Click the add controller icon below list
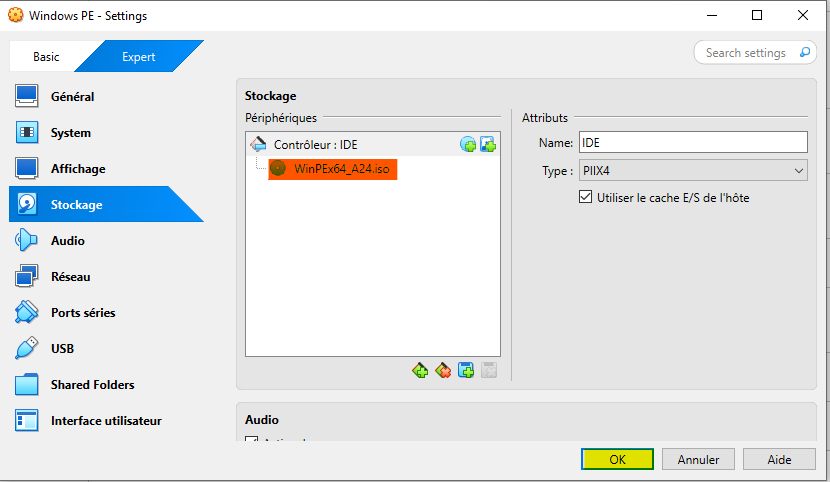This screenshot has height=482, width=830. click(x=420, y=371)
